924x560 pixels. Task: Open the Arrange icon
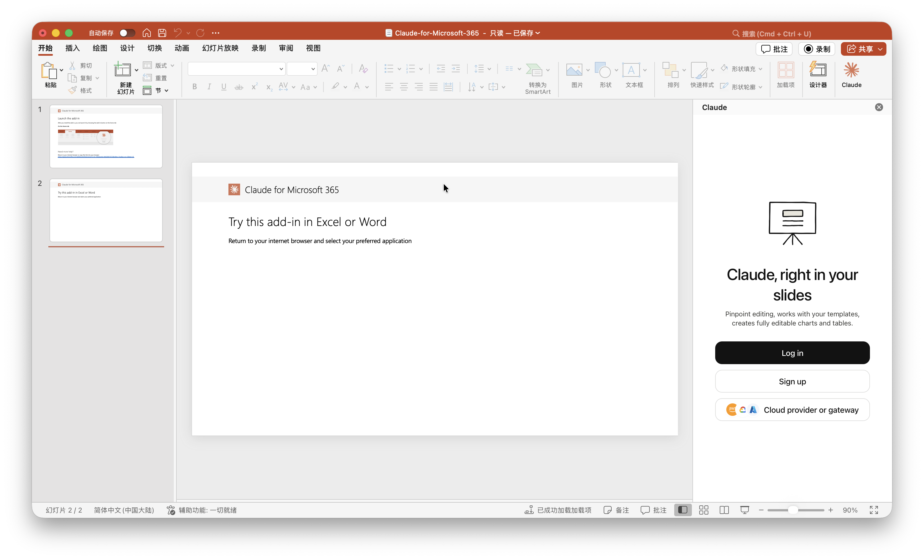(670, 70)
